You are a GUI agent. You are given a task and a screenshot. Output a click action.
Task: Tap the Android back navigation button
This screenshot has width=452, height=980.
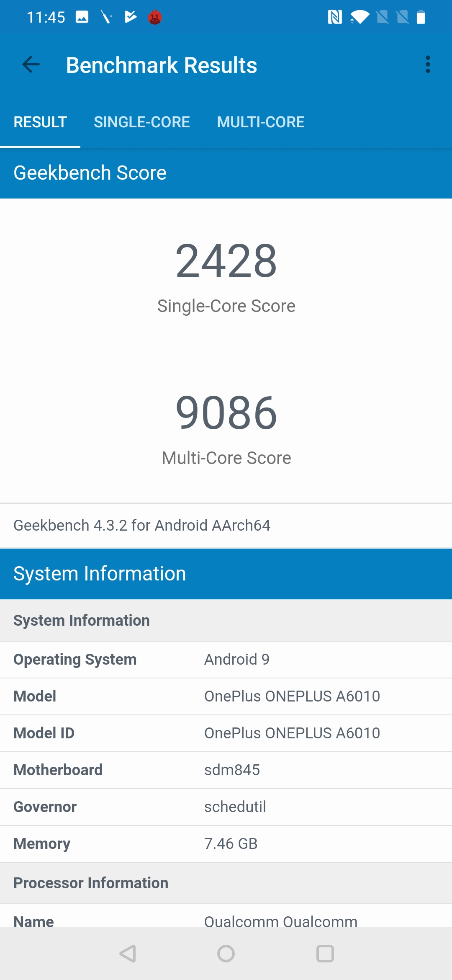tap(128, 954)
